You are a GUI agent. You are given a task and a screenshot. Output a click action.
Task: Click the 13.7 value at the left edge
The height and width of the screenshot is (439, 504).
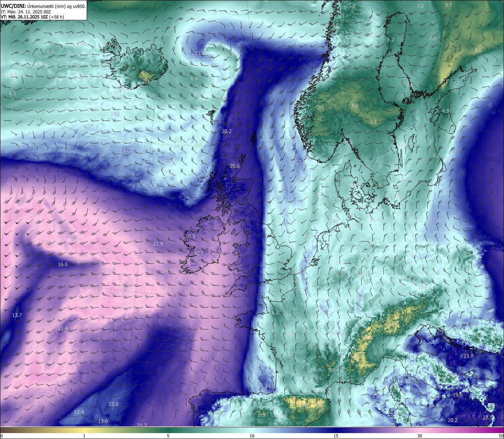[x=17, y=315]
